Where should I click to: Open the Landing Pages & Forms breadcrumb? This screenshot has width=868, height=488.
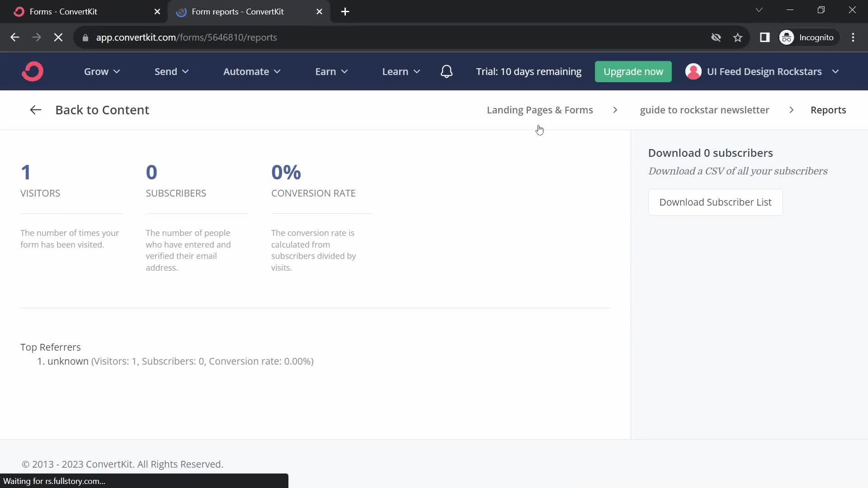click(x=540, y=110)
